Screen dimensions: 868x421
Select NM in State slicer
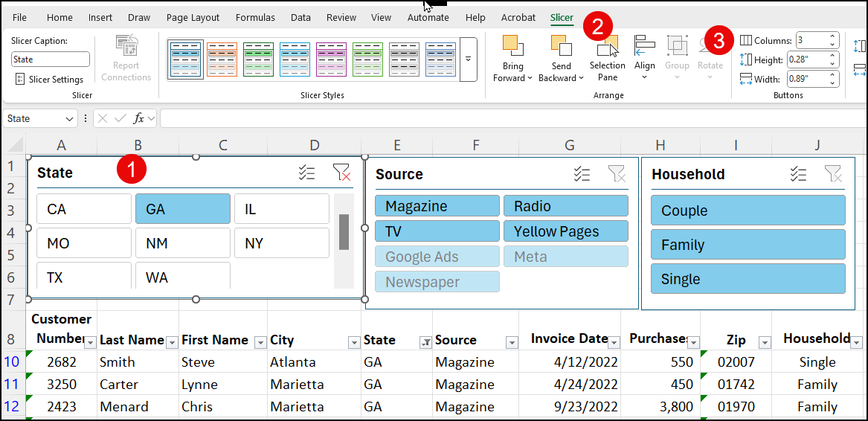183,243
